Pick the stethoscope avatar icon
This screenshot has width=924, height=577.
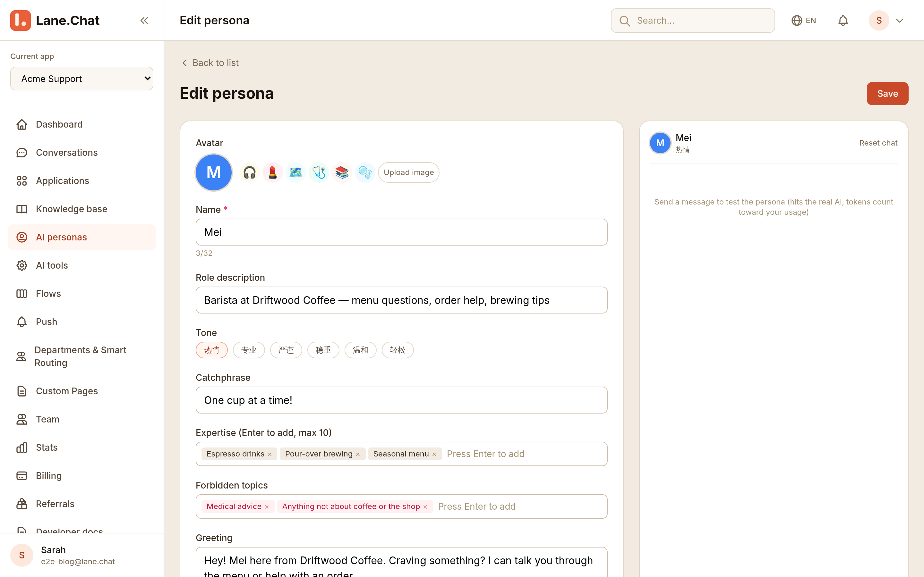pyautogui.click(x=319, y=172)
